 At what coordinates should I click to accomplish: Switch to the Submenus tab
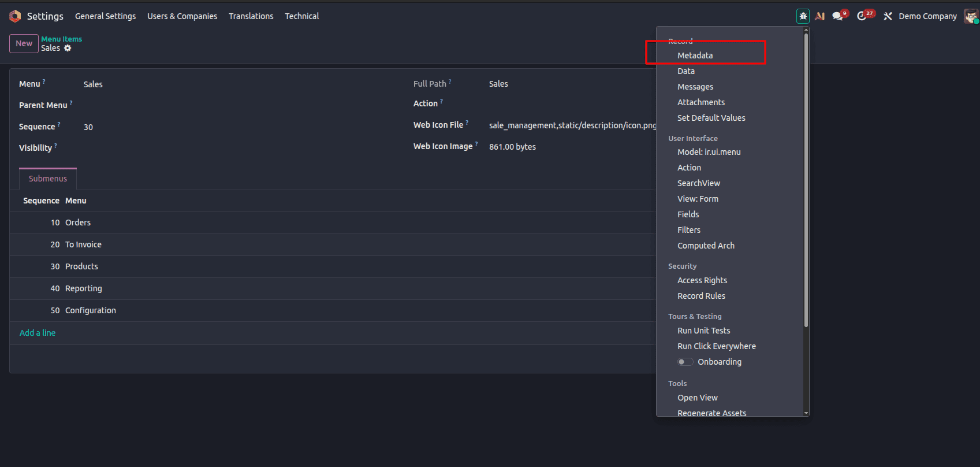coord(48,179)
